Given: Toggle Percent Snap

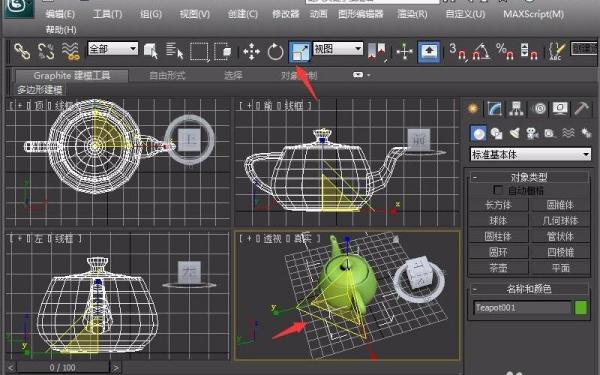Looking at the screenshot, I should tap(505, 51).
